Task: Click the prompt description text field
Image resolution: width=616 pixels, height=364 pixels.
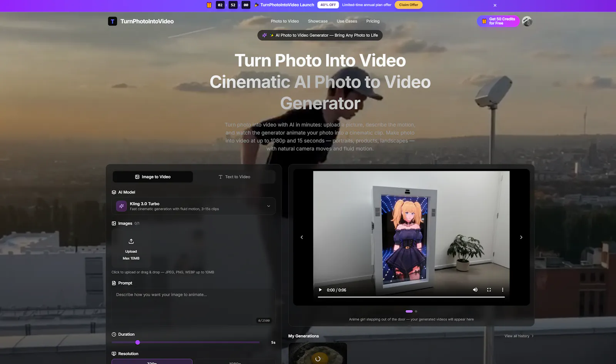Action: (x=194, y=307)
